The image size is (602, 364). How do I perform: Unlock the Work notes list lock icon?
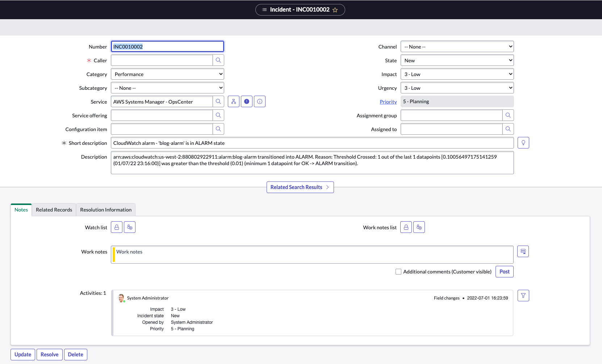click(406, 227)
